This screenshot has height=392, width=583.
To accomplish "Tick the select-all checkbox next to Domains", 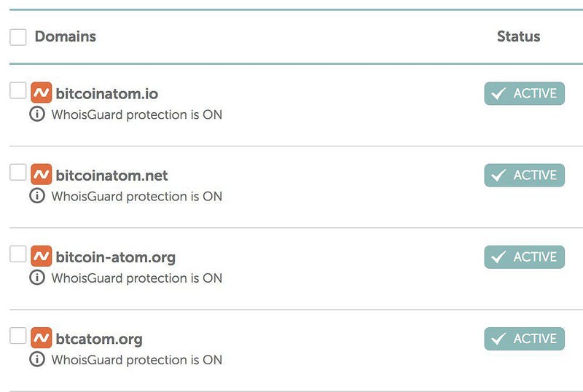I will 17,37.
